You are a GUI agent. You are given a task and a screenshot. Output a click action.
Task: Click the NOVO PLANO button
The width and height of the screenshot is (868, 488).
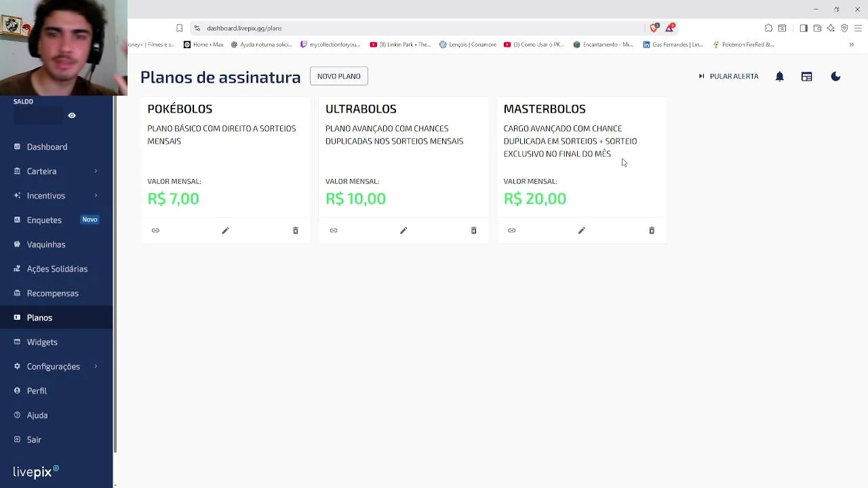[x=339, y=76]
